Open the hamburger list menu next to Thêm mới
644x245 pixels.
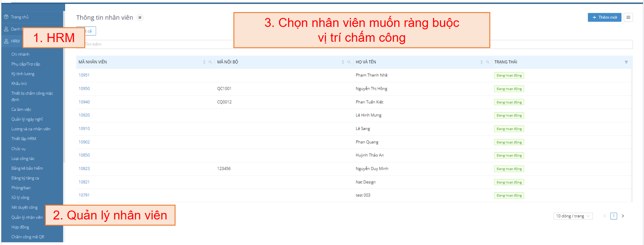pos(628,17)
